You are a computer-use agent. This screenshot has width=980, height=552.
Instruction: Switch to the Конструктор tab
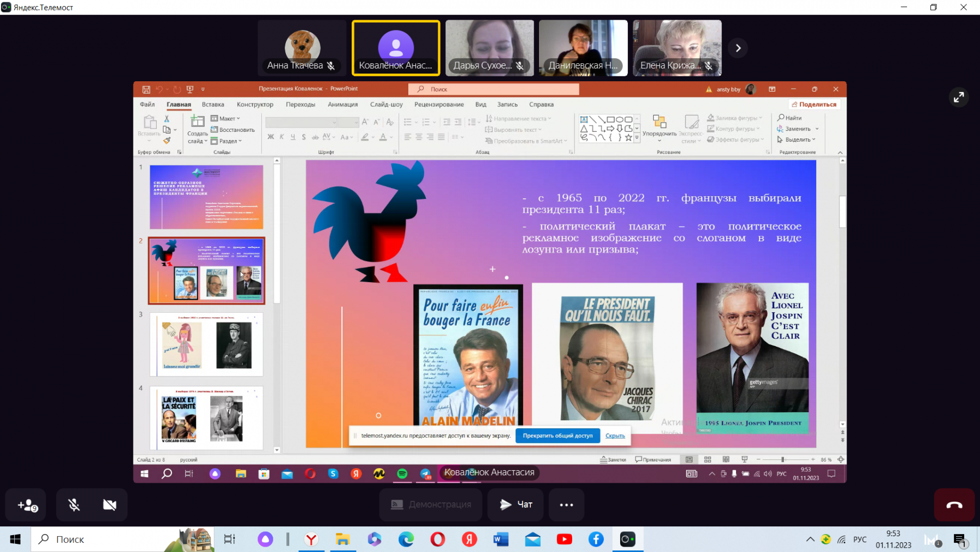[255, 105]
